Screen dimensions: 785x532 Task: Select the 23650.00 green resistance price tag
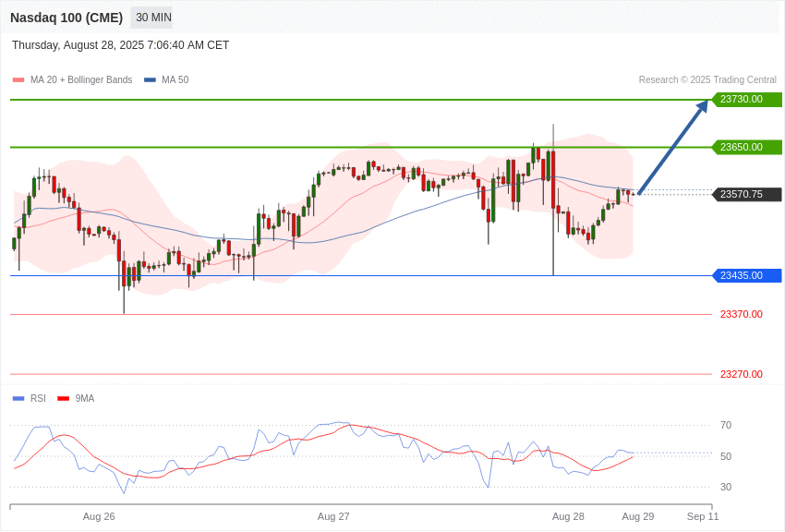click(x=746, y=147)
